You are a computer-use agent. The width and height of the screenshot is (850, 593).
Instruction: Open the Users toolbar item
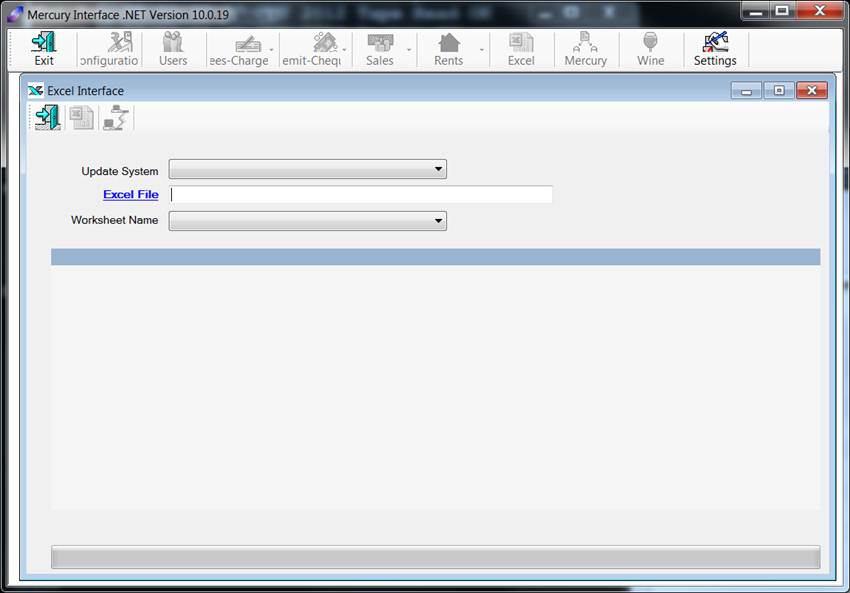(x=173, y=49)
